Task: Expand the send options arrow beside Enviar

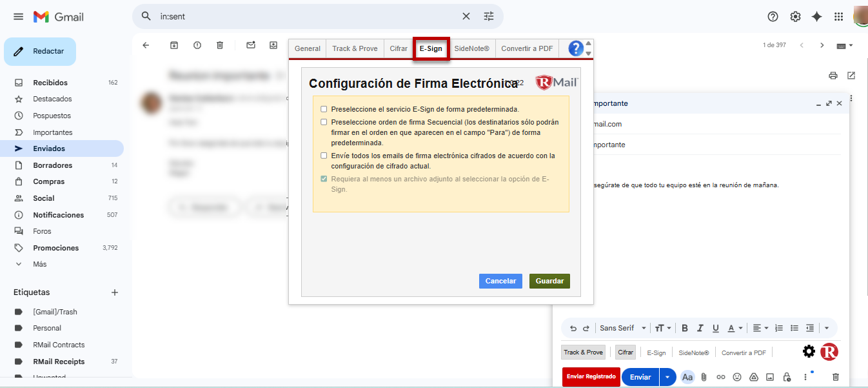Action: [x=667, y=377]
